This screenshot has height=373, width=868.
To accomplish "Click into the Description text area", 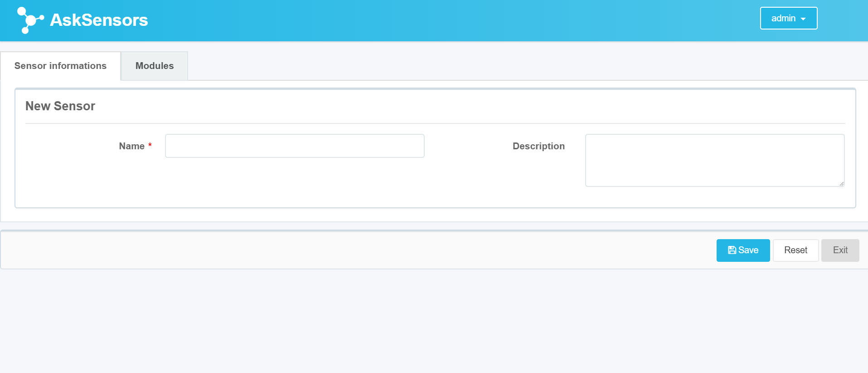I will coord(714,160).
